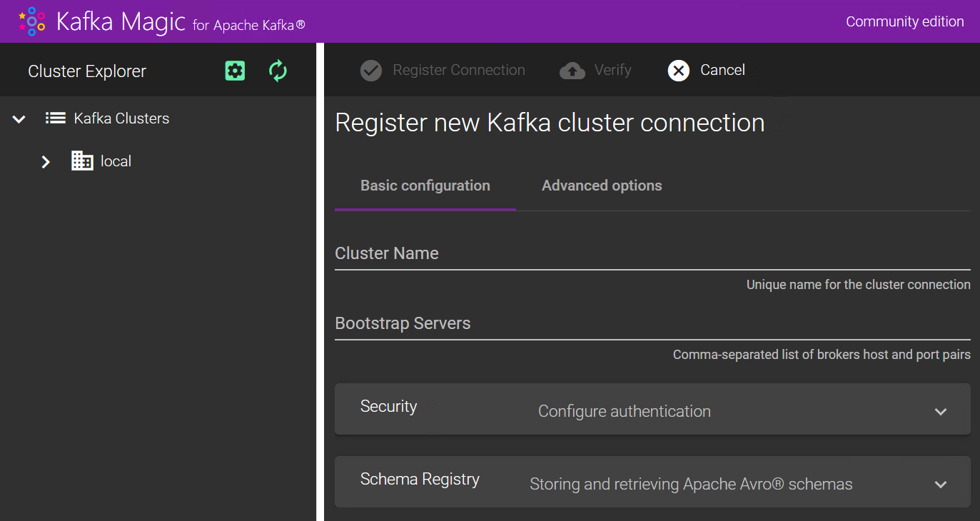Refresh clusters with the green refresh icon
The width and height of the screenshot is (980, 521).
(278, 71)
